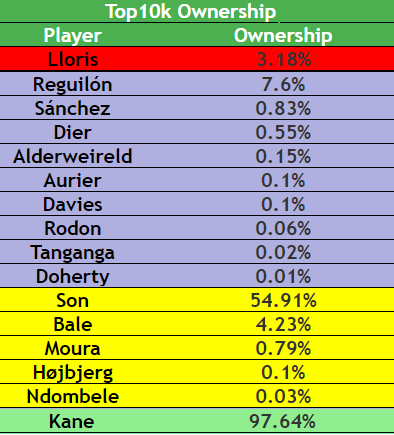Click the Lloris player cell
394x435 pixels.
pos(73,60)
